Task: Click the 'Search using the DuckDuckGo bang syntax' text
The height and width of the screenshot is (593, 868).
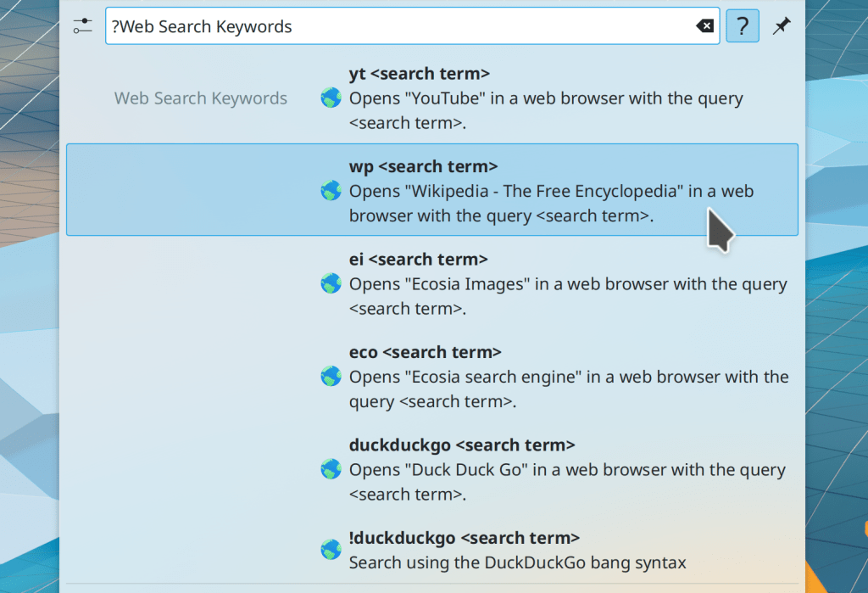Action: coord(517,562)
